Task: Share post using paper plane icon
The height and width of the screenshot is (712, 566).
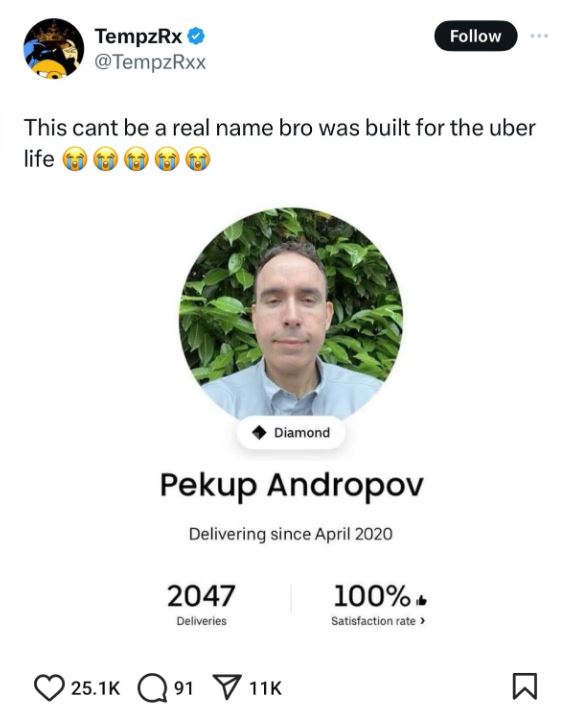Action: [x=227, y=688]
